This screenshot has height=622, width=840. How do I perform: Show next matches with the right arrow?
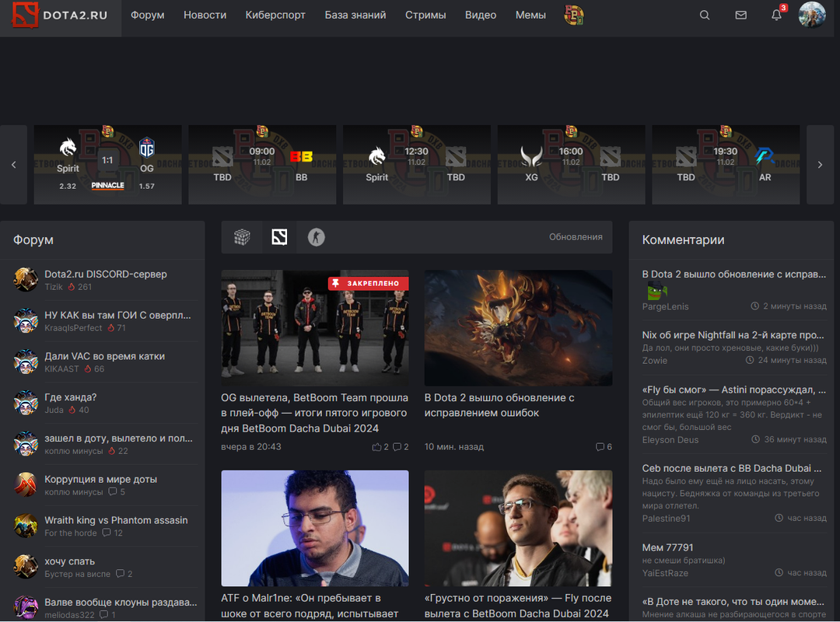820,165
